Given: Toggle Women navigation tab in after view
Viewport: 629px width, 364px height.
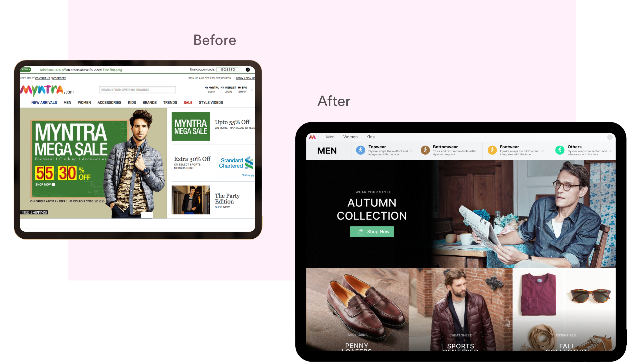Looking at the screenshot, I should 350,137.
